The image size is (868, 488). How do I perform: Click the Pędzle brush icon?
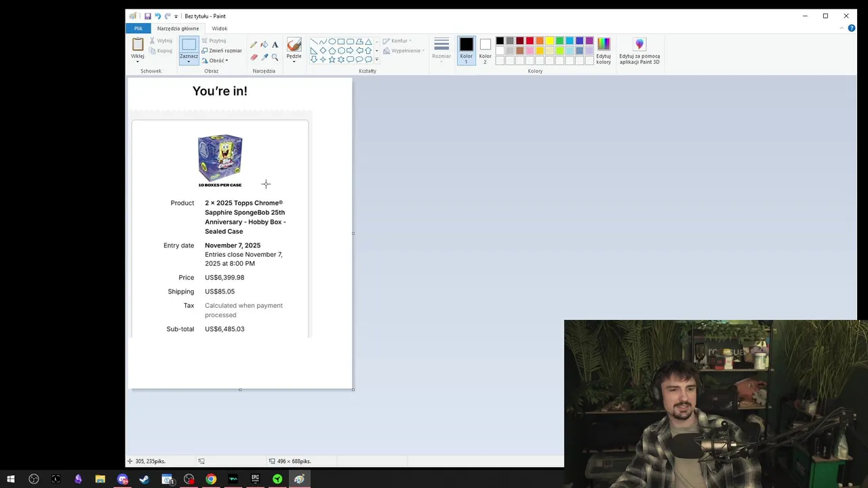(x=294, y=45)
